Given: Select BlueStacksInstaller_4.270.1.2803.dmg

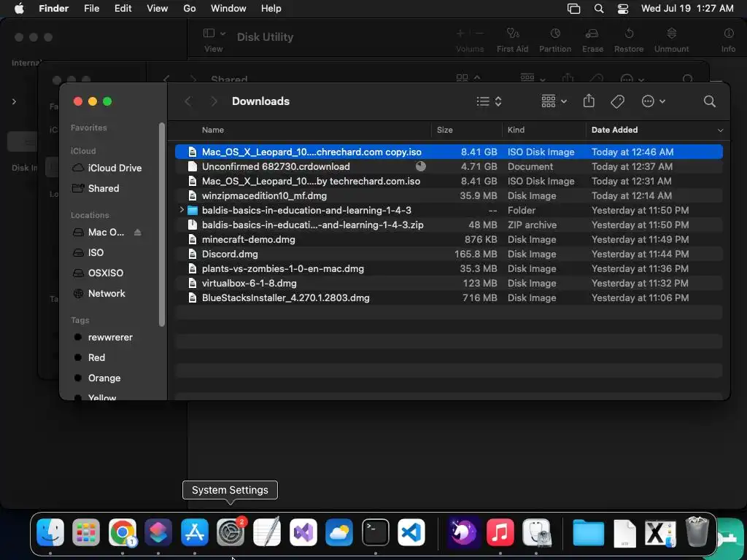Looking at the screenshot, I should coord(449,297).
